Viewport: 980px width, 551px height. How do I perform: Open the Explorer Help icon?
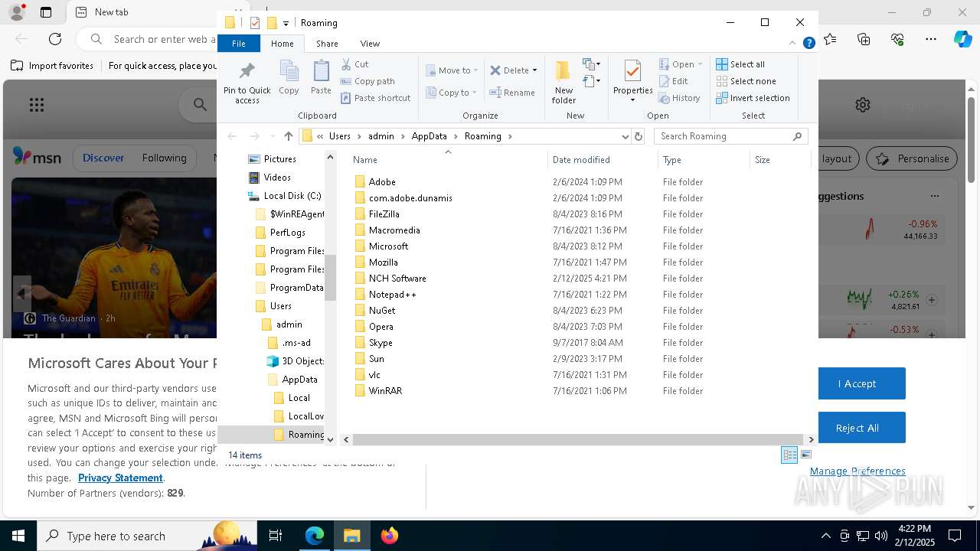808,44
